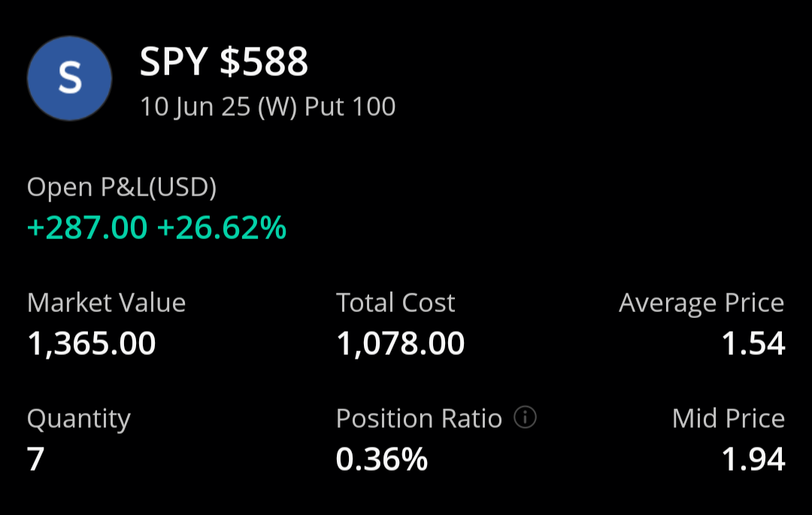Screen dimensions: 812x515
Task: Select the 10 Jun 25 Put subtitle
Action: coord(268,107)
